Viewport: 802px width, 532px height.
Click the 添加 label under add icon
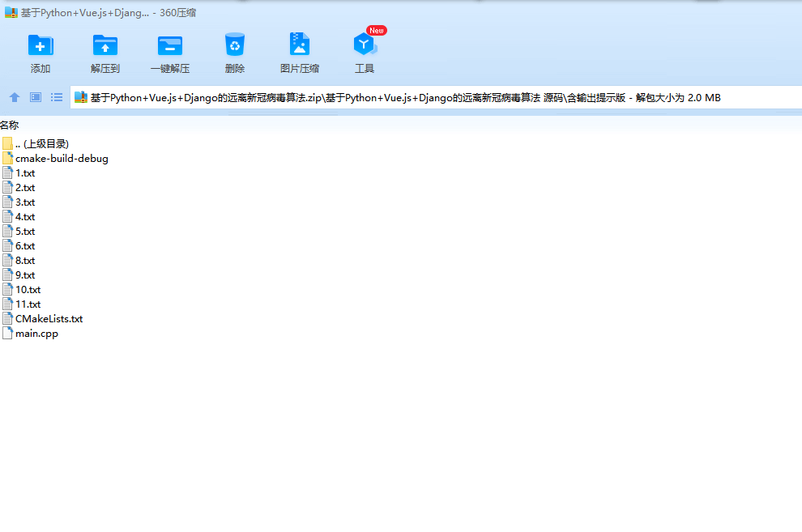click(41, 69)
